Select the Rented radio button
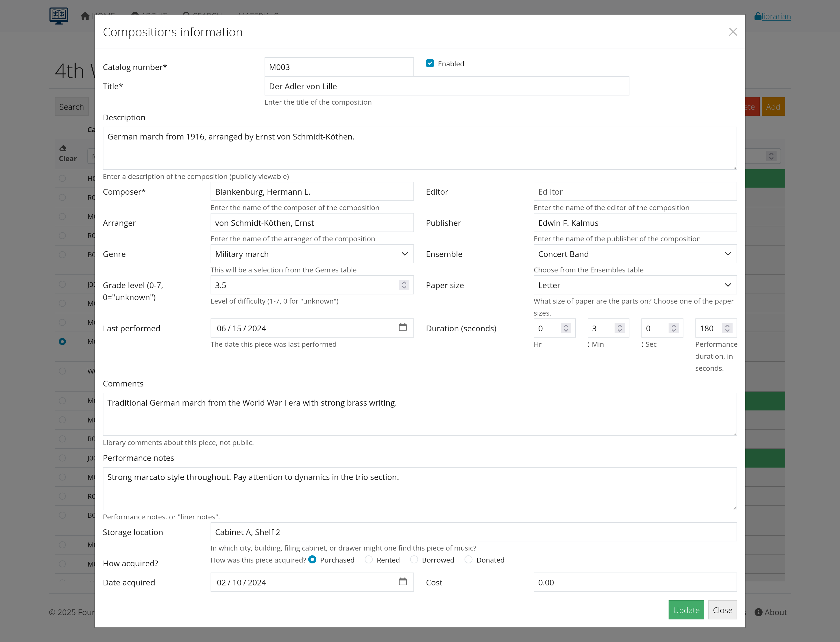Screen dimensions: 840x642 point(369,559)
